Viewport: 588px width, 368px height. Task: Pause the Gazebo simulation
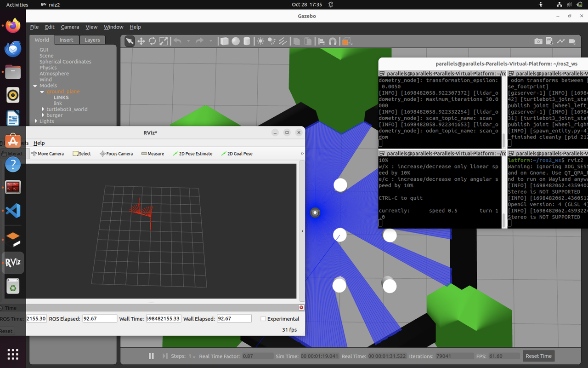[151, 356]
